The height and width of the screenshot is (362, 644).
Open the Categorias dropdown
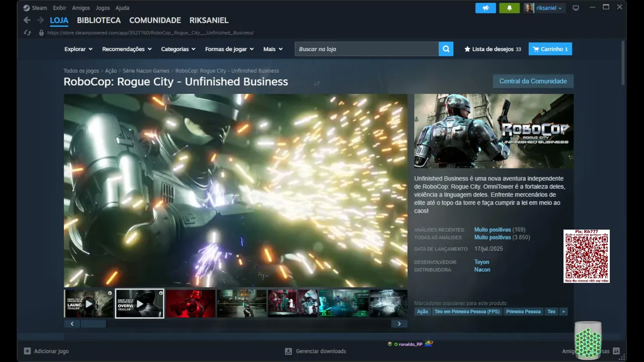pos(178,49)
